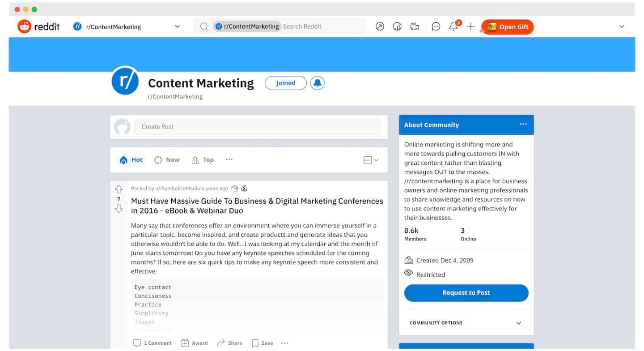Give Award to the post

click(x=194, y=343)
